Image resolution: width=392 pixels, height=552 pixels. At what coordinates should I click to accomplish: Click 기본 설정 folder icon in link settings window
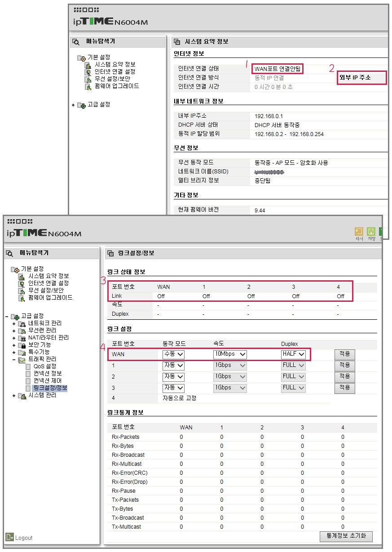[x=15, y=269]
